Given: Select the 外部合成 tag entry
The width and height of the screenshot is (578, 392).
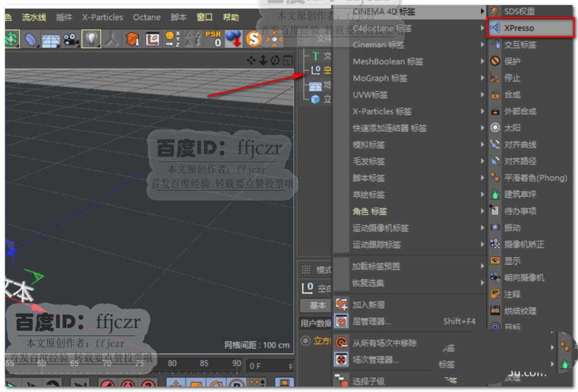Looking at the screenshot, I should [530, 111].
